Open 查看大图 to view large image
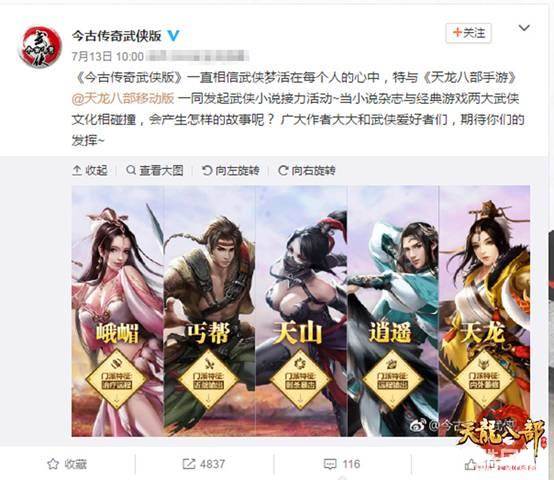Viewport: 554px width, 480px height. click(155, 171)
